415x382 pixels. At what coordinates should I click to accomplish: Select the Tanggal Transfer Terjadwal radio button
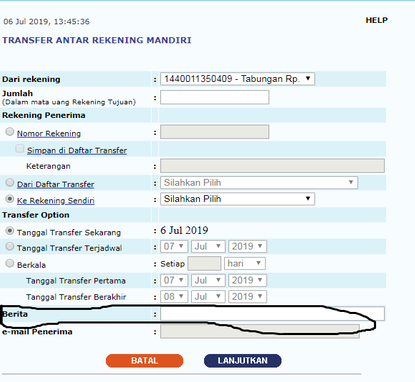pos(10,246)
